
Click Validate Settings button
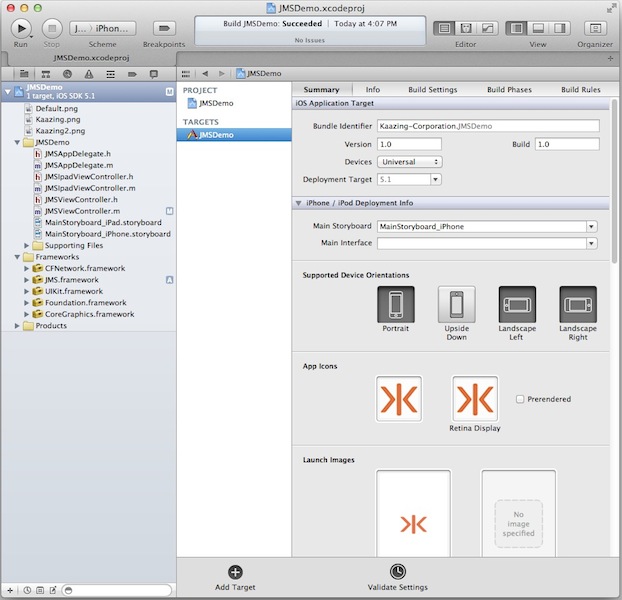click(397, 578)
